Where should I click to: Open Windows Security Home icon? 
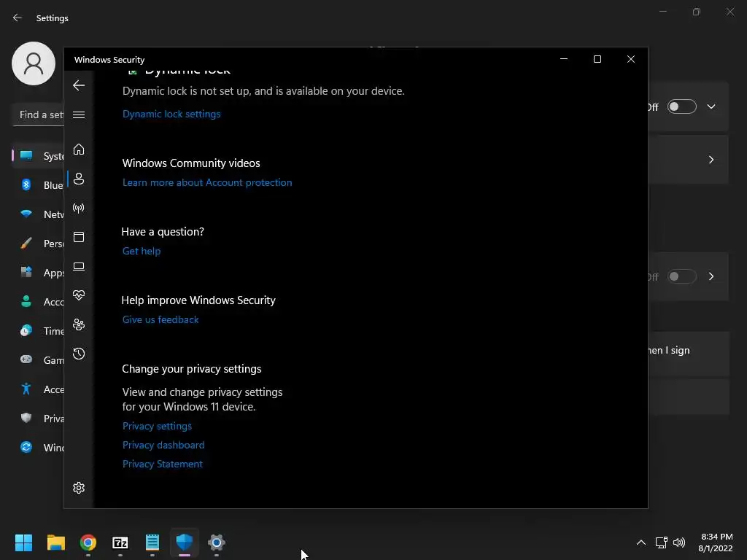tap(79, 149)
